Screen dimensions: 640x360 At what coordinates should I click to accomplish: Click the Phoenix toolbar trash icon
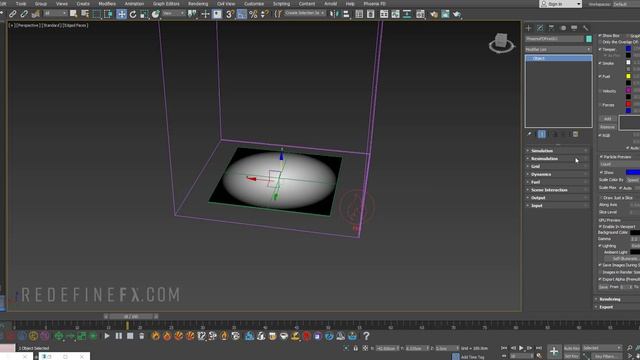tap(141, 336)
